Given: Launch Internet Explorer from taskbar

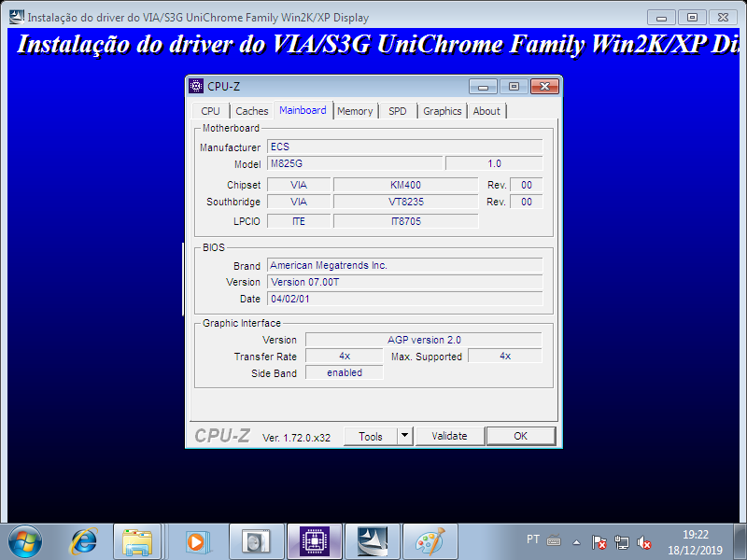Looking at the screenshot, I should coord(84,542).
